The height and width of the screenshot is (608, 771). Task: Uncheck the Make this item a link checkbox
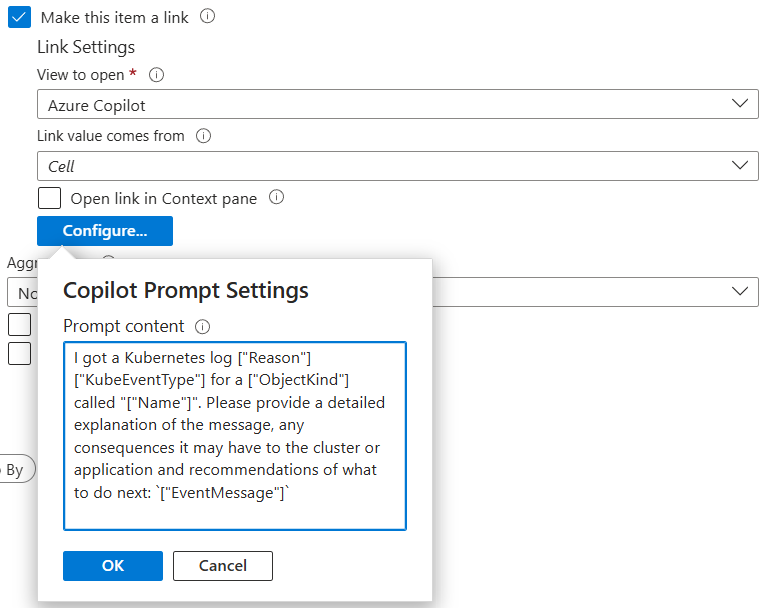tap(19, 17)
